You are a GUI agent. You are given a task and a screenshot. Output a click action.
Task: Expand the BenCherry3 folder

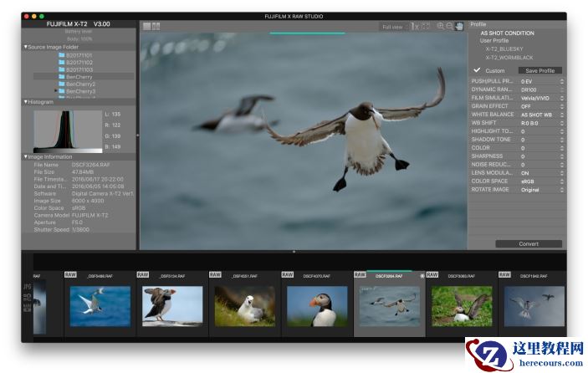click(x=56, y=90)
